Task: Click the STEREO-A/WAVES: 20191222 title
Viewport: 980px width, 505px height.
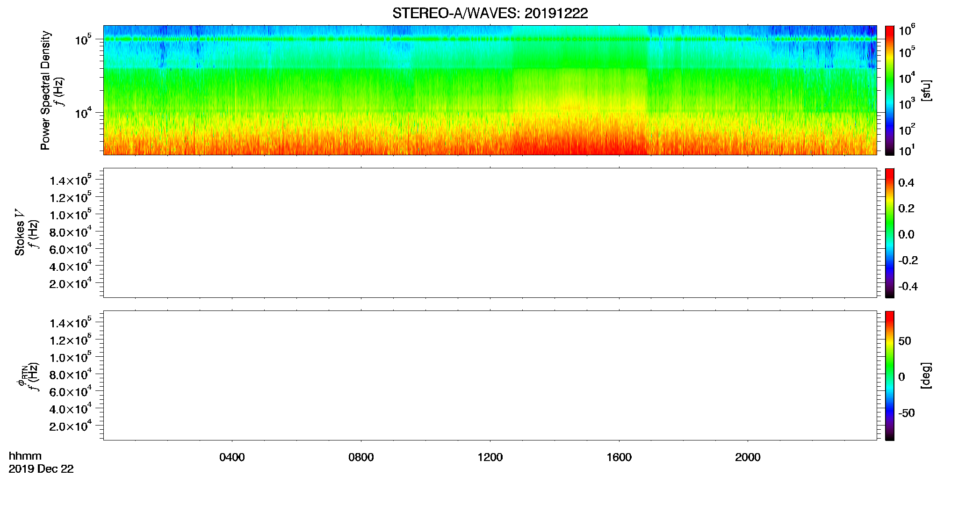Action: [490, 13]
